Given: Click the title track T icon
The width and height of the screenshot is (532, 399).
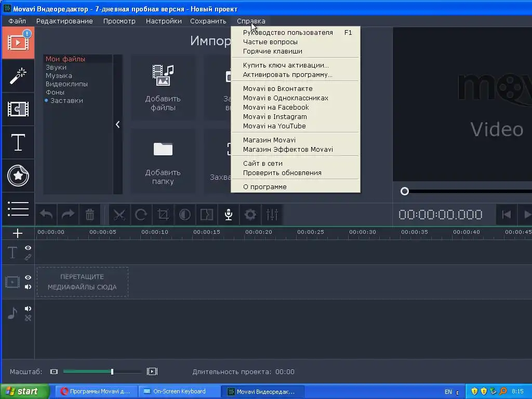Looking at the screenshot, I should click(x=12, y=252).
